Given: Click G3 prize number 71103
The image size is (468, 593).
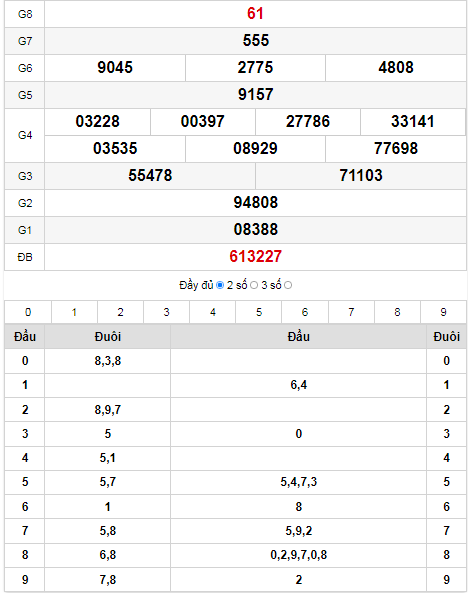Looking at the screenshot, I should [361, 175].
